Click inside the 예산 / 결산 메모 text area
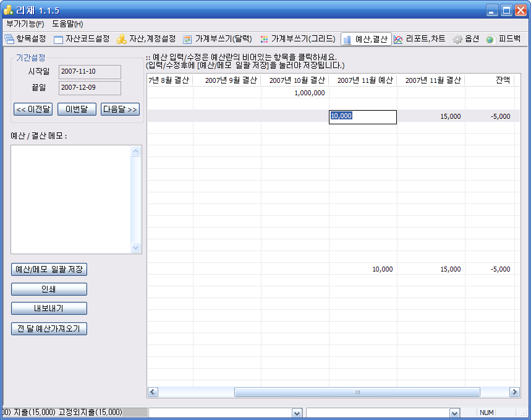 pyautogui.click(x=70, y=199)
